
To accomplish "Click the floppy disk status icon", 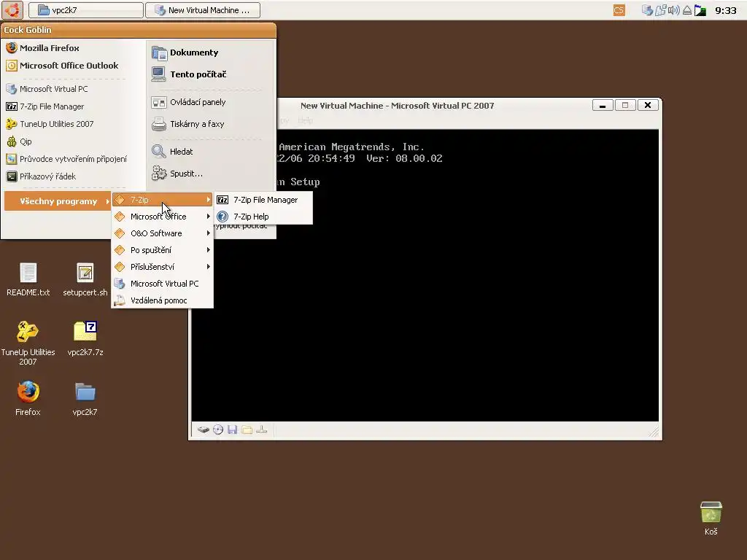I will [x=232, y=429].
